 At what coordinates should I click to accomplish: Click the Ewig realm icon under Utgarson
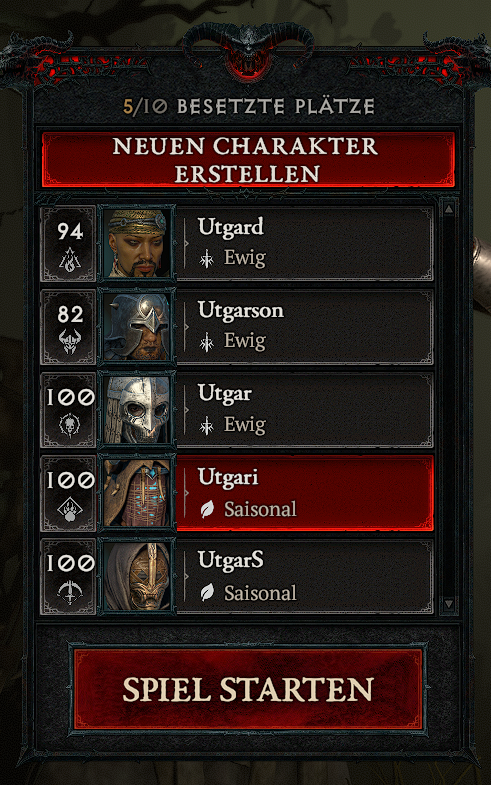point(206,343)
